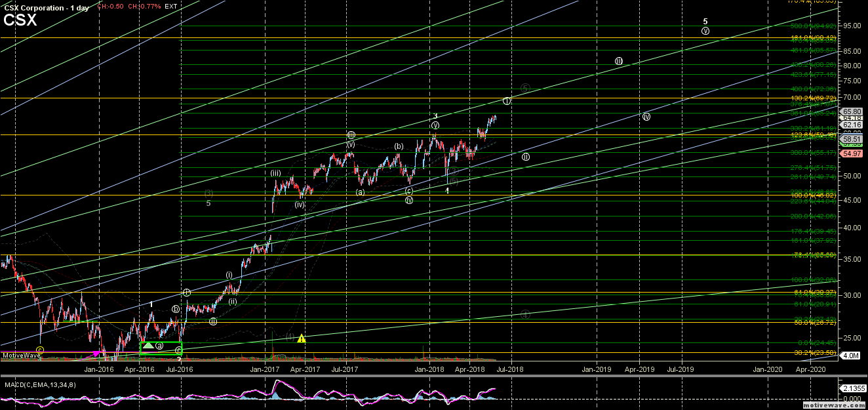
Task: Click the 30.00 price axis label
Action: [852, 295]
